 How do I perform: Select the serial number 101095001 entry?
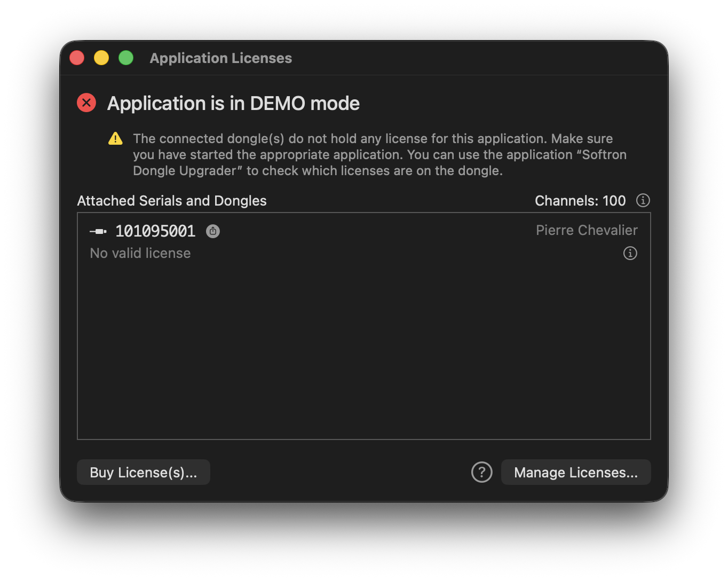click(155, 231)
